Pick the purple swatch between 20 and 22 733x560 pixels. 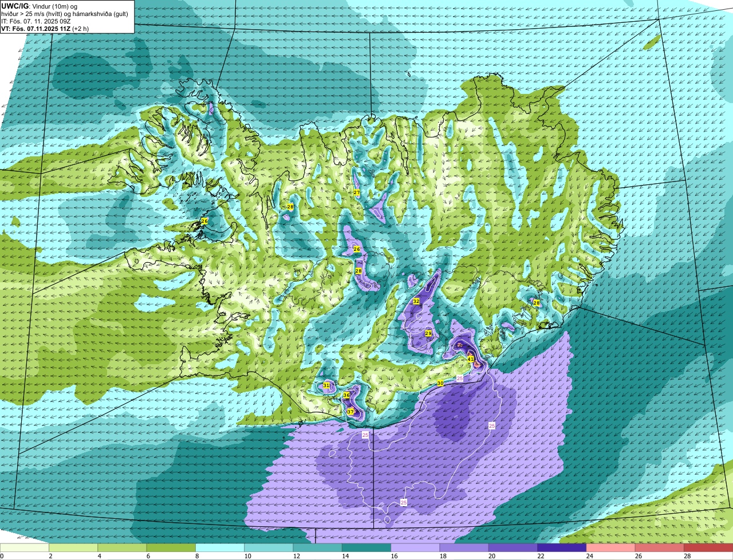point(513,548)
